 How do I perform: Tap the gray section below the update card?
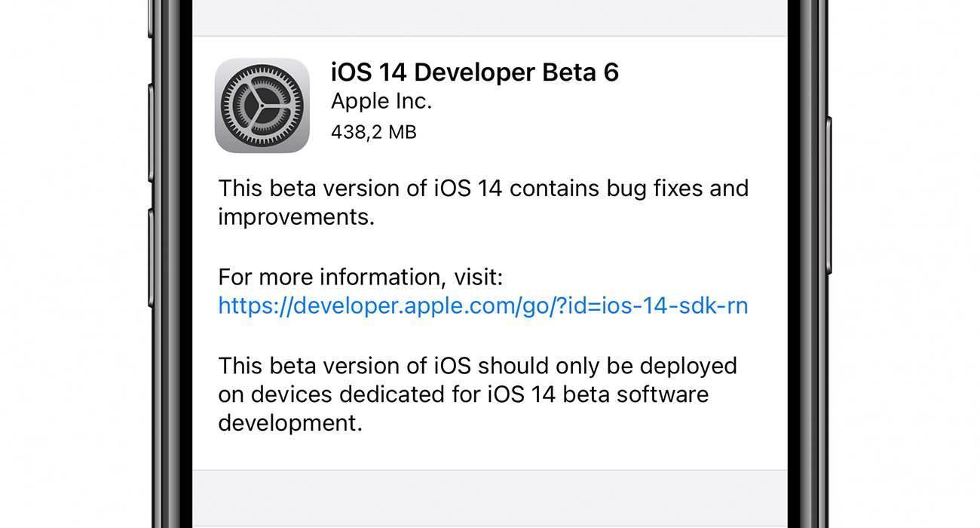coord(490,497)
